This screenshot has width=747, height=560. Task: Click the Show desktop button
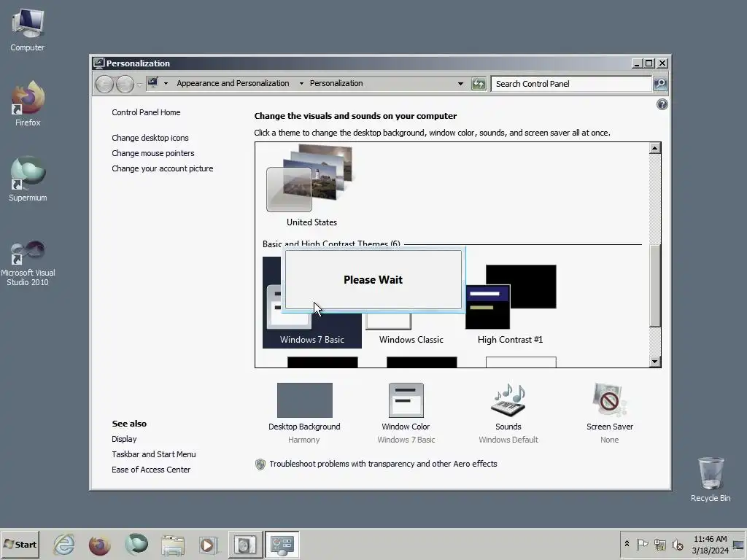tap(738, 544)
